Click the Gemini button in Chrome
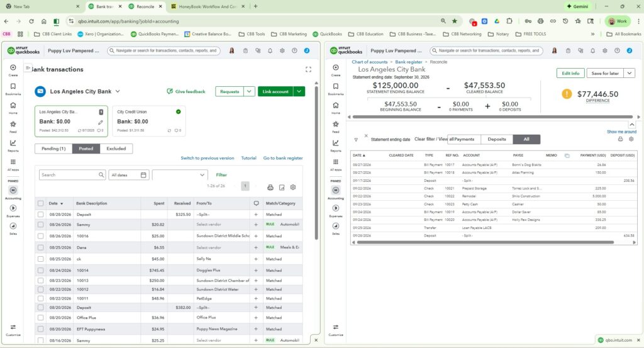 point(577,6)
